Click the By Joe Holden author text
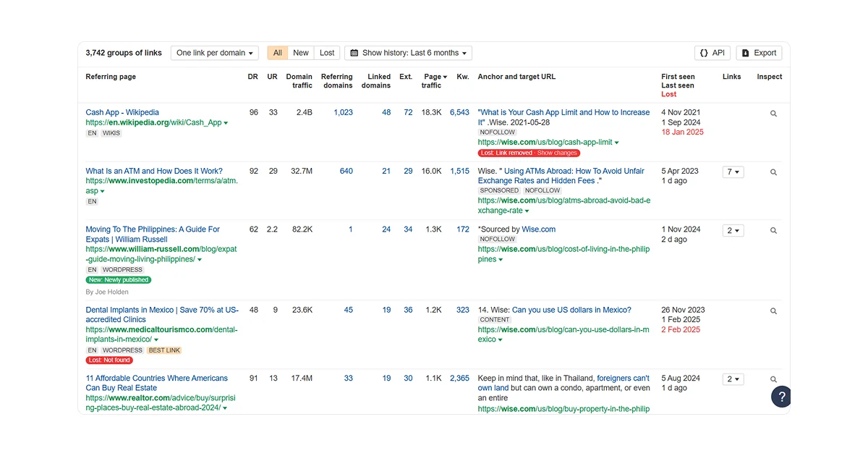This screenshot has height=456, width=868. pyautogui.click(x=107, y=292)
